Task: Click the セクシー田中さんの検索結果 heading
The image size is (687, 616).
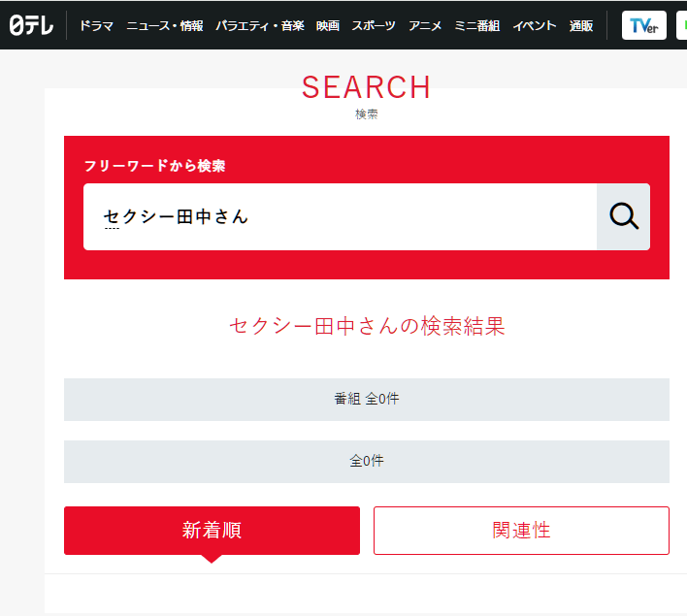Action: click(366, 326)
